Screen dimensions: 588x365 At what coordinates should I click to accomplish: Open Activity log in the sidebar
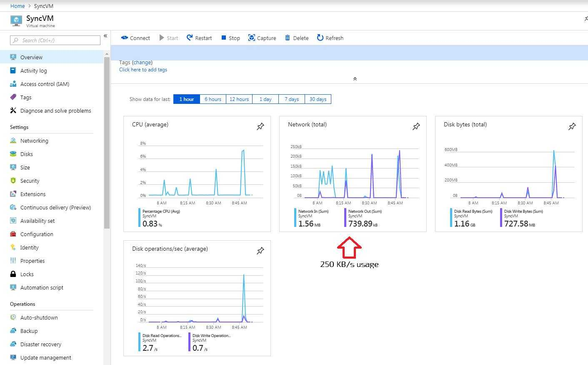[x=52, y=70]
